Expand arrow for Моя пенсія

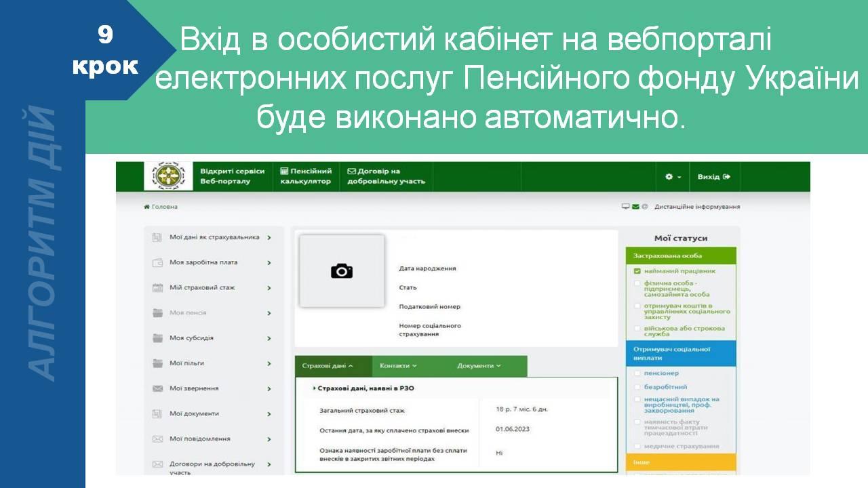[x=269, y=313]
